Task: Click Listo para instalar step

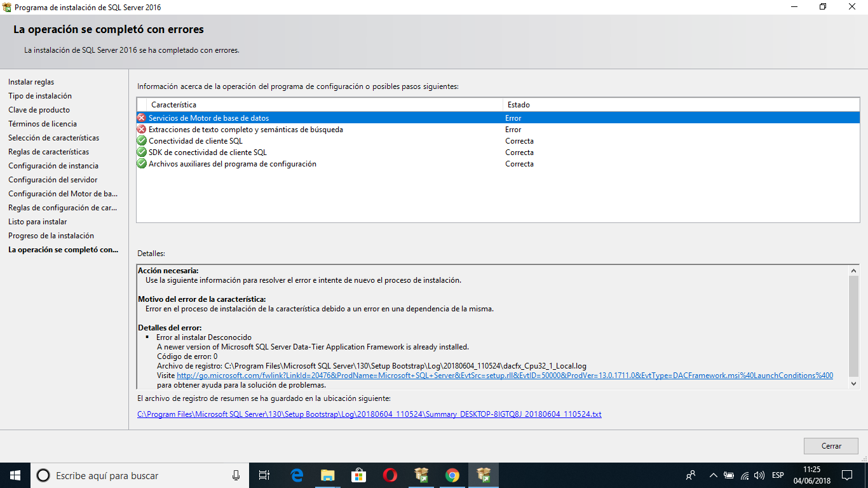Action: [x=37, y=222]
